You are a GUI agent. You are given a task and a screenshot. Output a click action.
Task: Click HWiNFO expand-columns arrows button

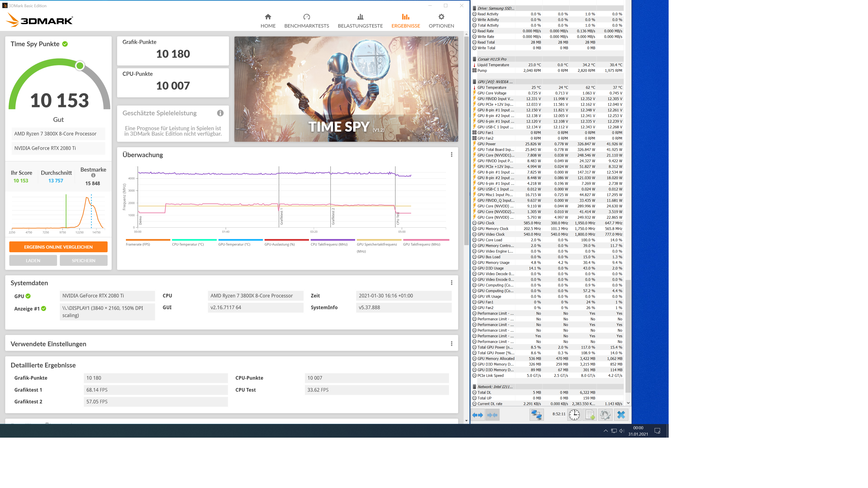coord(477,415)
